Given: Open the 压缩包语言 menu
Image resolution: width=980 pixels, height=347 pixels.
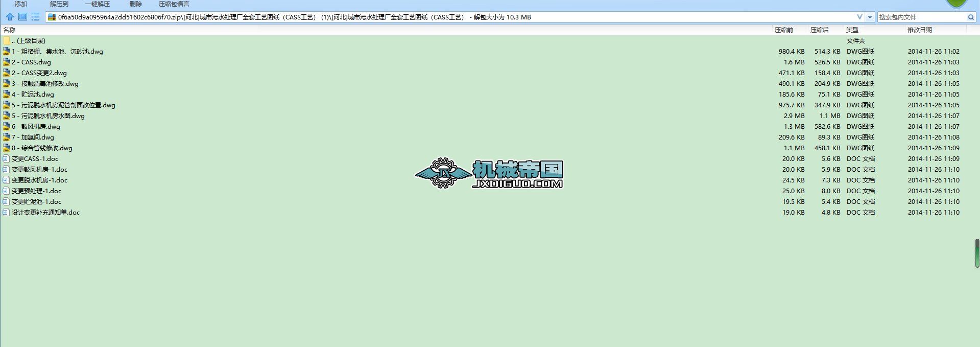Looking at the screenshot, I should tap(174, 4).
